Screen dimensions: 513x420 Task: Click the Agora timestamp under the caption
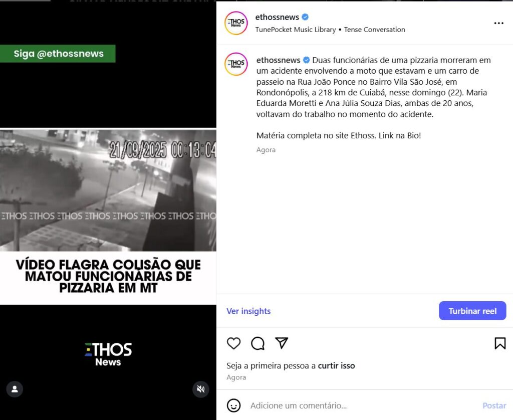coord(266,150)
